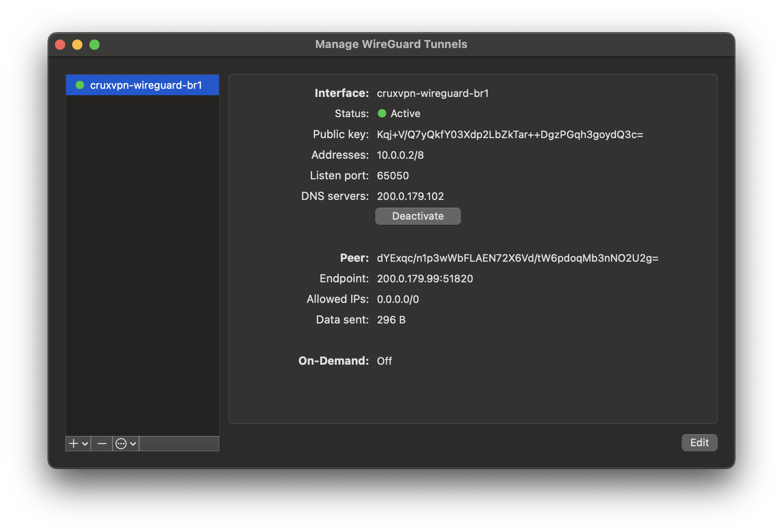
Task: Click the DNS servers value 200.0.179.102
Action: coord(410,196)
